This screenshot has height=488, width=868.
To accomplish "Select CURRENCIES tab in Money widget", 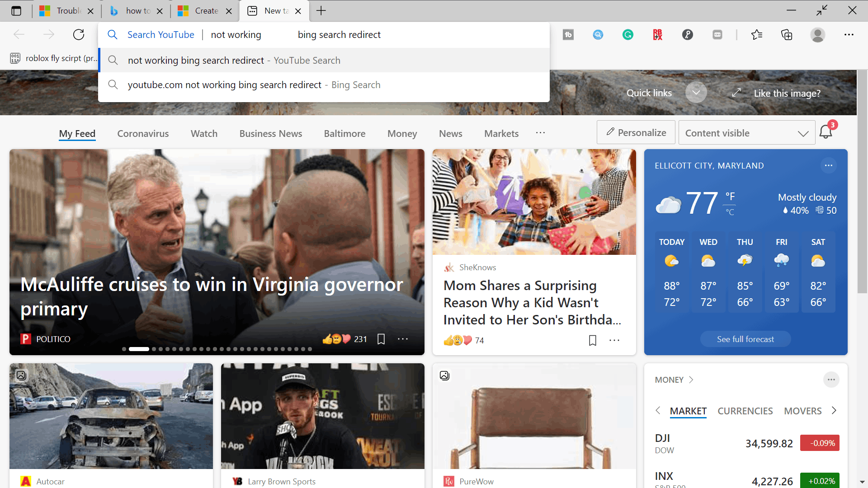I will (x=745, y=411).
